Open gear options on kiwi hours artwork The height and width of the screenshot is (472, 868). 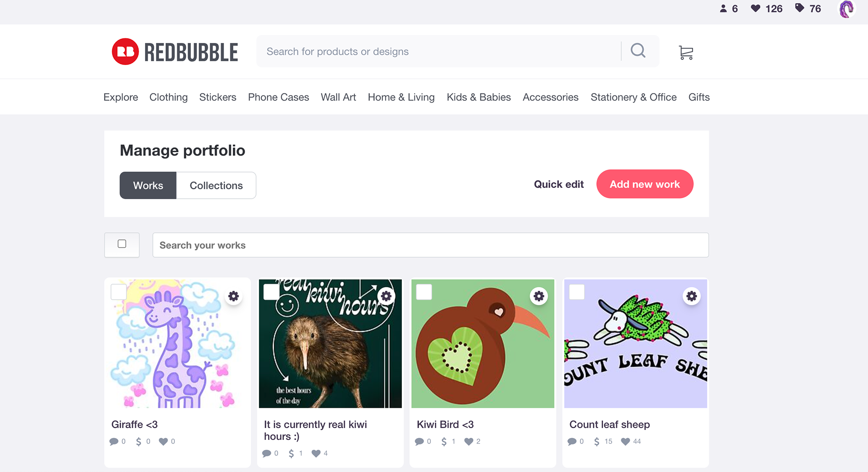click(386, 296)
